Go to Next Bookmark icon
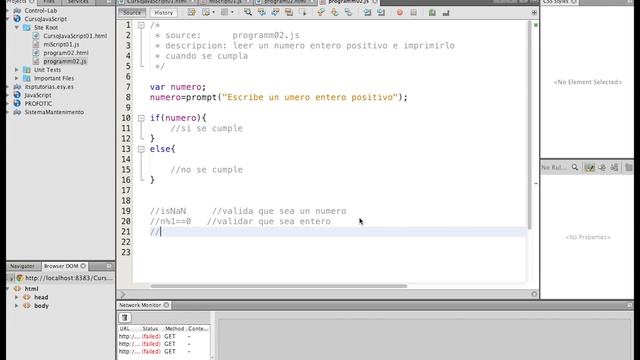 [335, 13]
